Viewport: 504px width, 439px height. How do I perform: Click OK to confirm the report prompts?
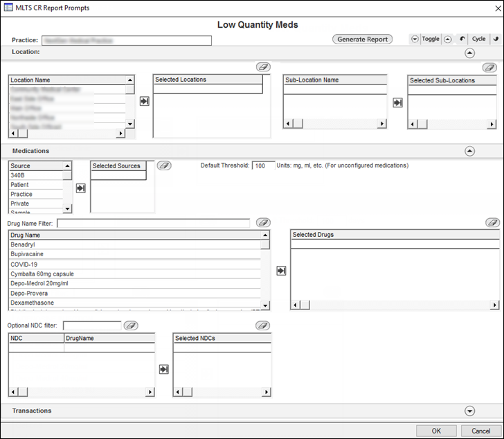[436, 431]
